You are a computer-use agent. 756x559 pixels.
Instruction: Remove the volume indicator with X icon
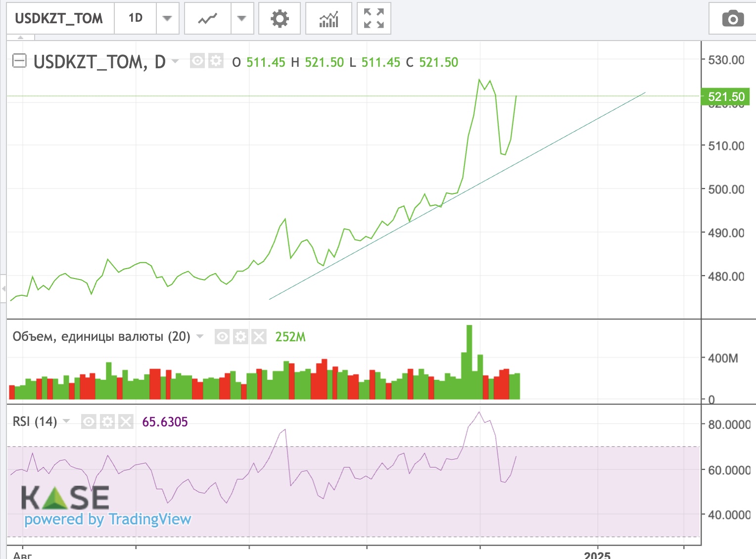click(259, 337)
